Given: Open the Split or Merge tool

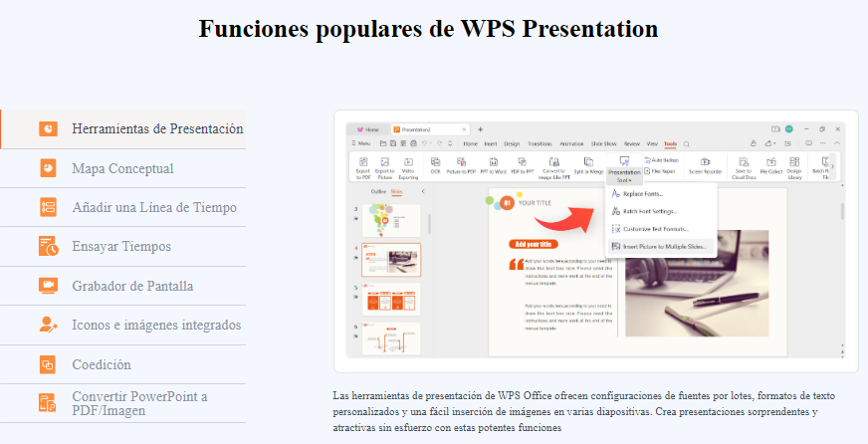Looking at the screenshot, I should point(589,166).
